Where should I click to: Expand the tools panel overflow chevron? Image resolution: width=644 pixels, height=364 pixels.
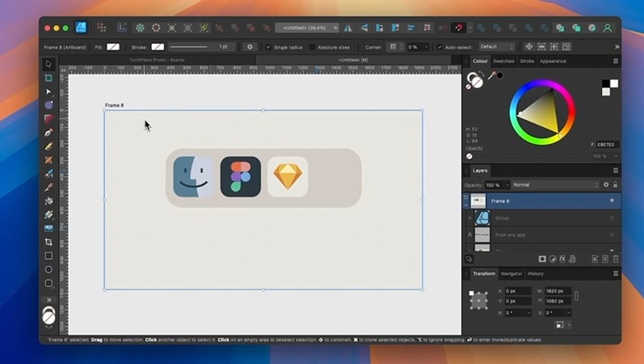pyautogui.click(x=48, y=299)
